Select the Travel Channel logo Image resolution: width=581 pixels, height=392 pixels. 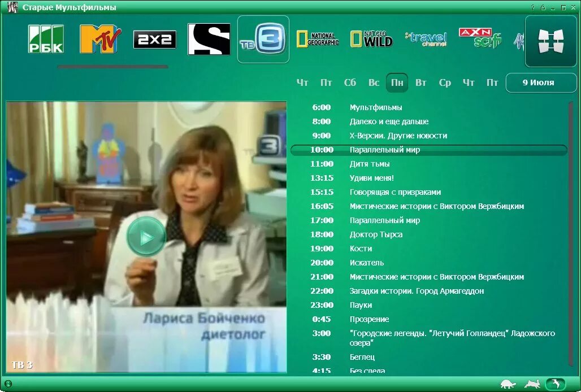(426, 39)
